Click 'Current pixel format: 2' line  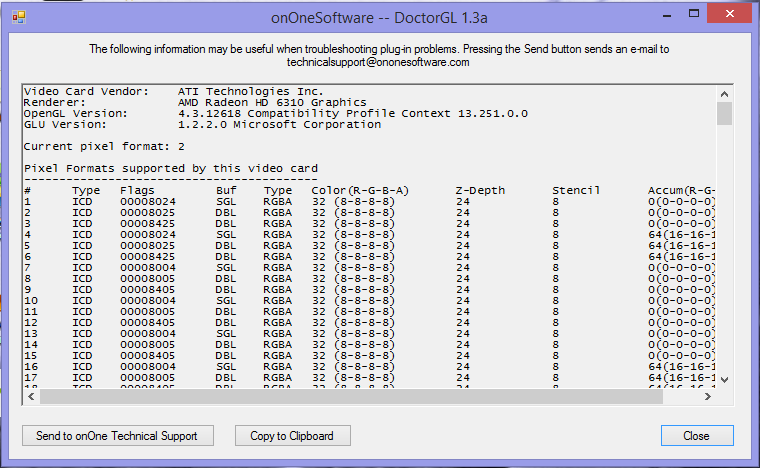(104, 146)
